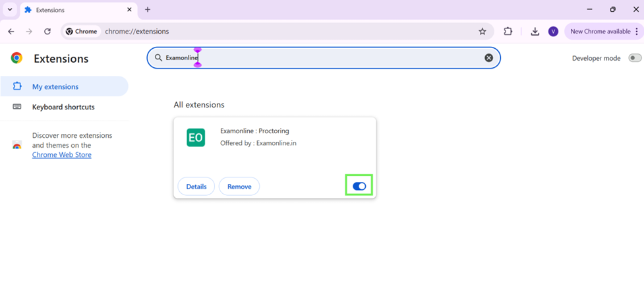
Task: Clear the search text with X icon
Action: (488, 58)
